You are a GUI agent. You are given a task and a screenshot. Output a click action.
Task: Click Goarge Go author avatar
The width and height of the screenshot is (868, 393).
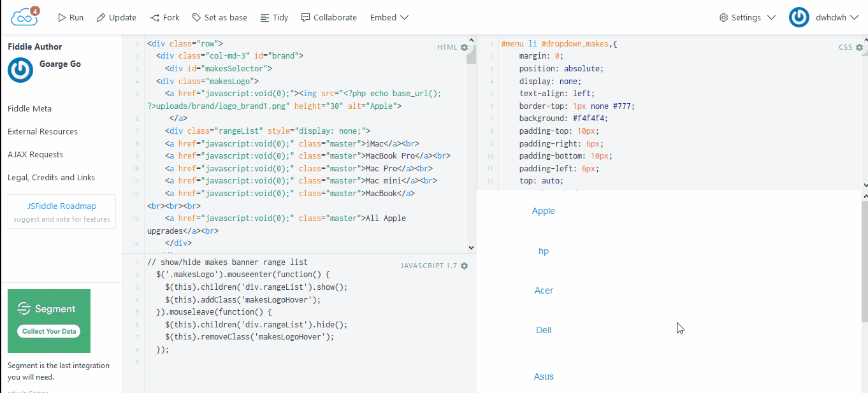tap(20, 70)
